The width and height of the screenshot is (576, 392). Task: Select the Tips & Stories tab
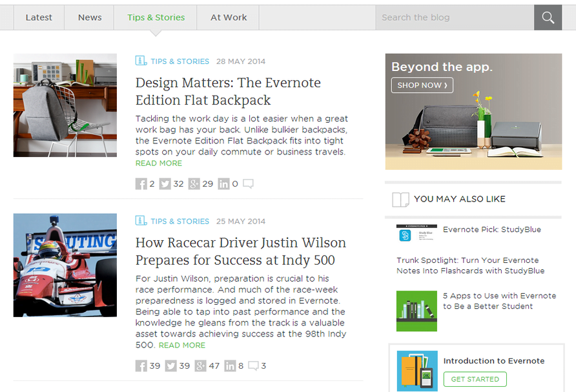[x=156, y=17]
